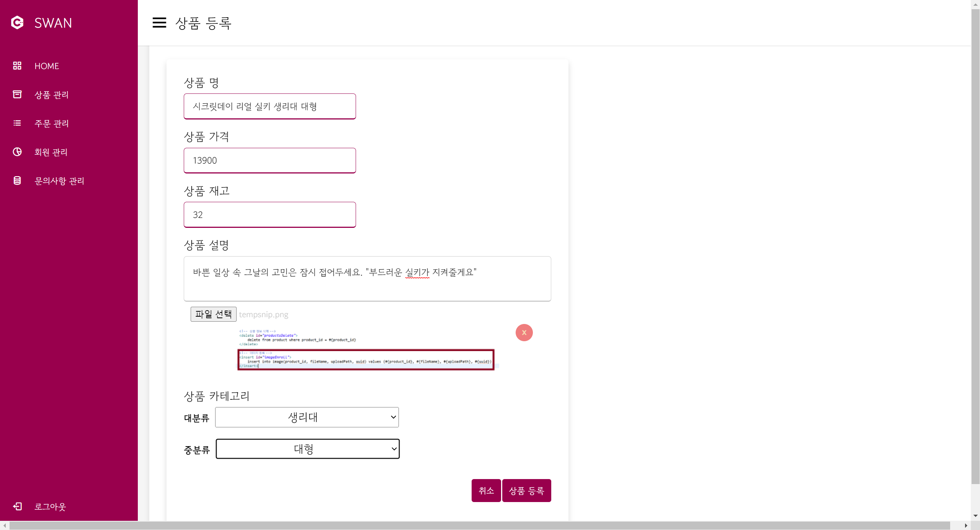This screenshot has height=530, width=980.
Task: Click the 로그아웃 exit icon
Action: [x=17, y=506]
